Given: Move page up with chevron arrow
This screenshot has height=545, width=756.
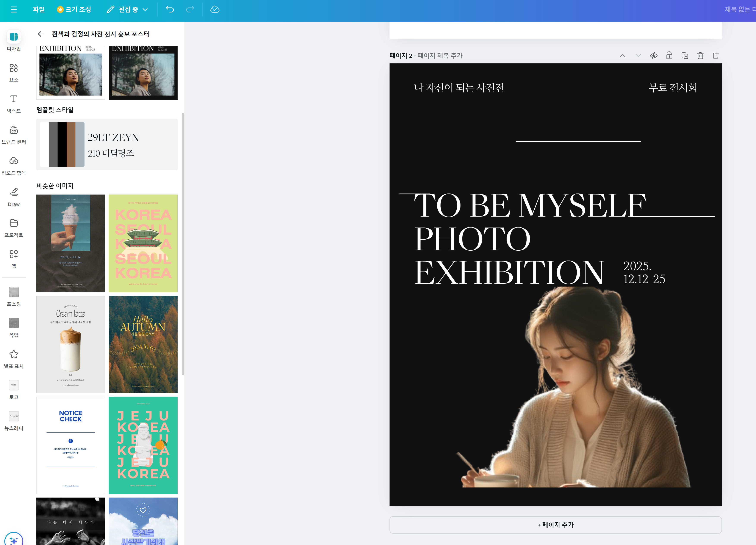Looking at the screenshot, I should (622, 55).
